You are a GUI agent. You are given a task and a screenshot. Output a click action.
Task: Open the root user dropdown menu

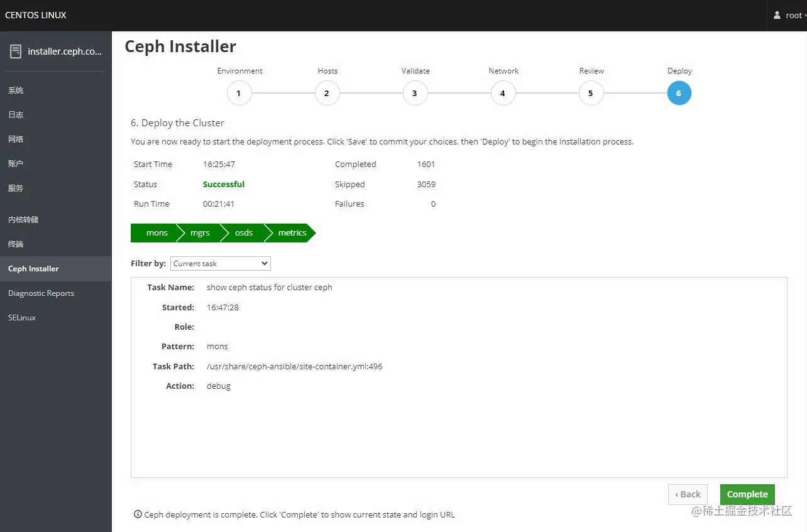tap(790, 15)
